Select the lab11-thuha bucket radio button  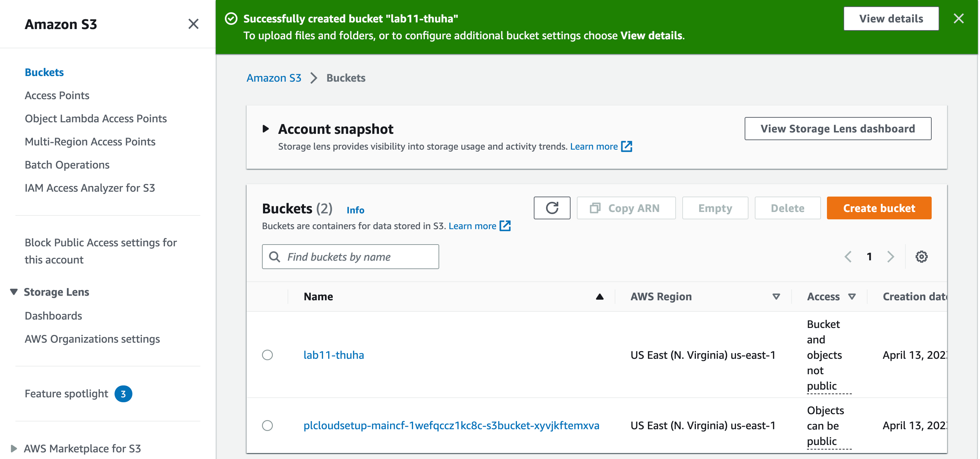pyautogui.click(x=268, y=355)
